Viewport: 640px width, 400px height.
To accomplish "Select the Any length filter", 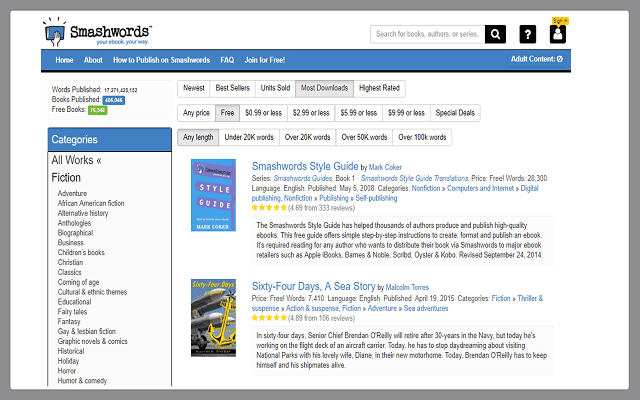I will [197, 138].
